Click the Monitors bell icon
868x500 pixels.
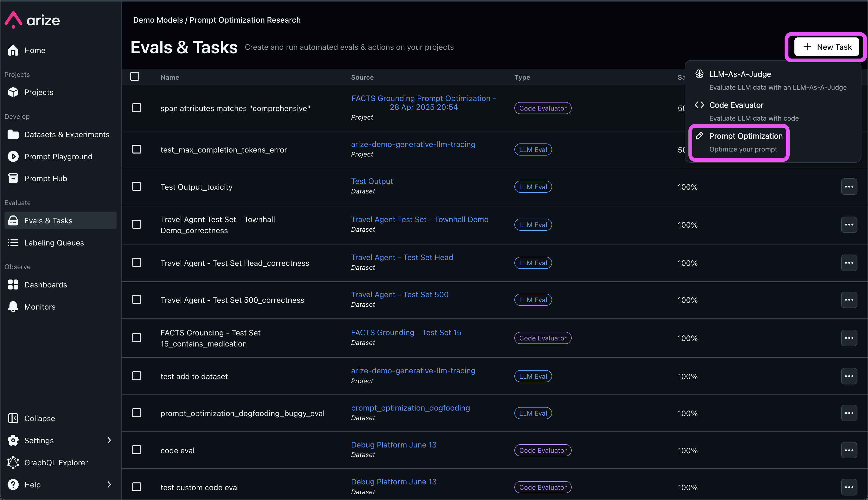[13, 306]
